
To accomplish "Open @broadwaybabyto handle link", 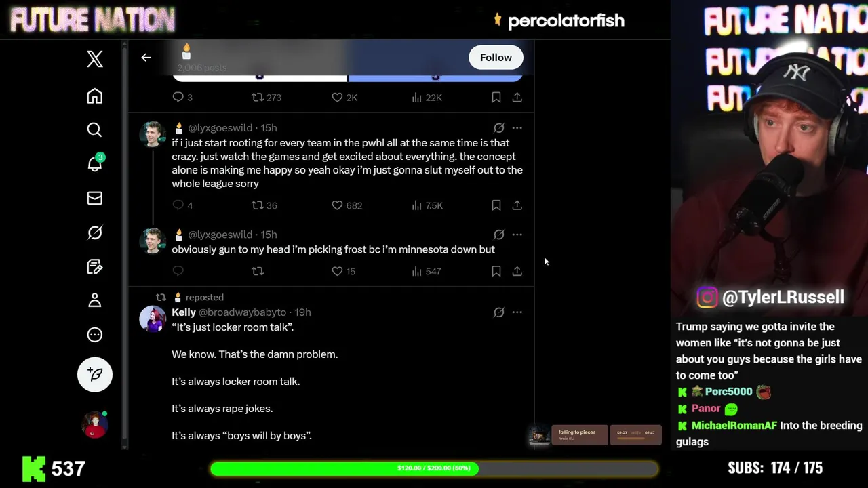I will 242,312.
